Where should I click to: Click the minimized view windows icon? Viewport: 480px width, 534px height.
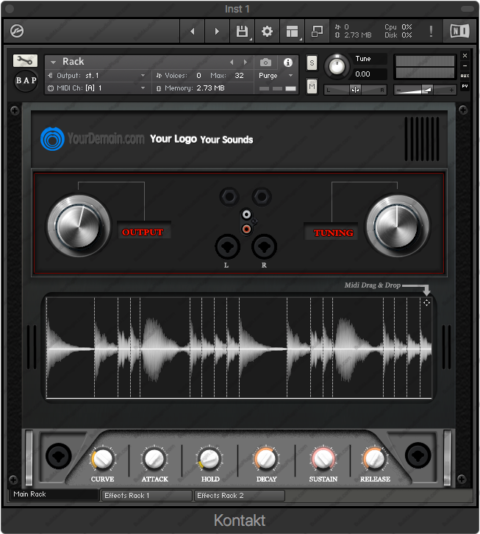click(317, 31)
